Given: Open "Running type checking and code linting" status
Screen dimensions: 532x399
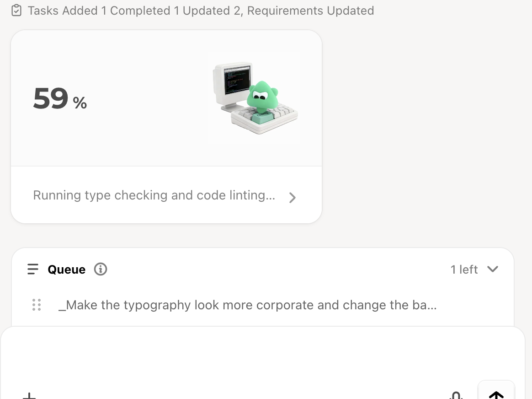Looking at the screenshot, I should point(154,195).
